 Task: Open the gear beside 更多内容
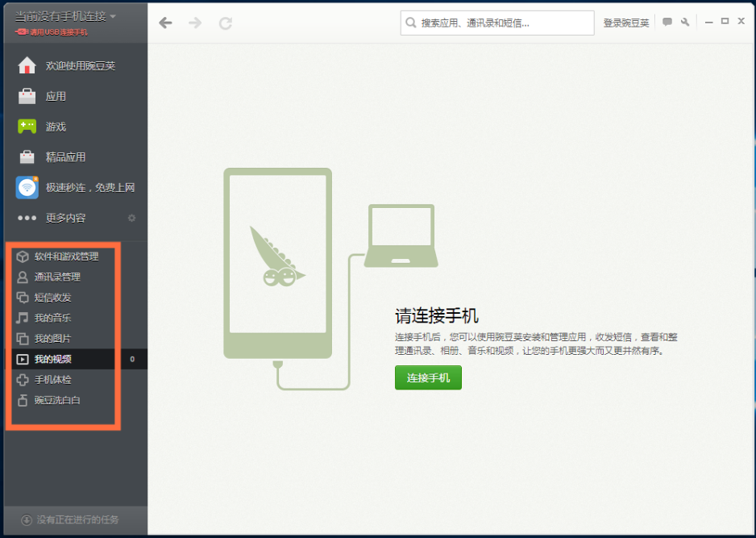pyautogui.click(x=130, y=218)
